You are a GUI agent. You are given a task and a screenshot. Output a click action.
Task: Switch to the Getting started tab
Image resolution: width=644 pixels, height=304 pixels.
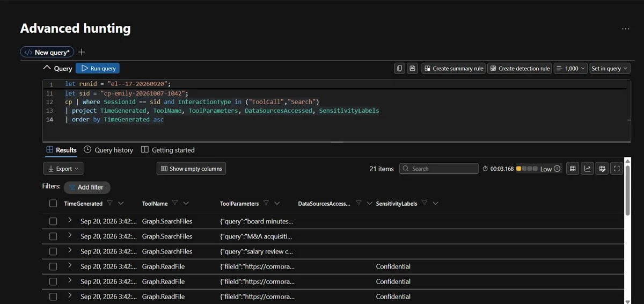168,150
